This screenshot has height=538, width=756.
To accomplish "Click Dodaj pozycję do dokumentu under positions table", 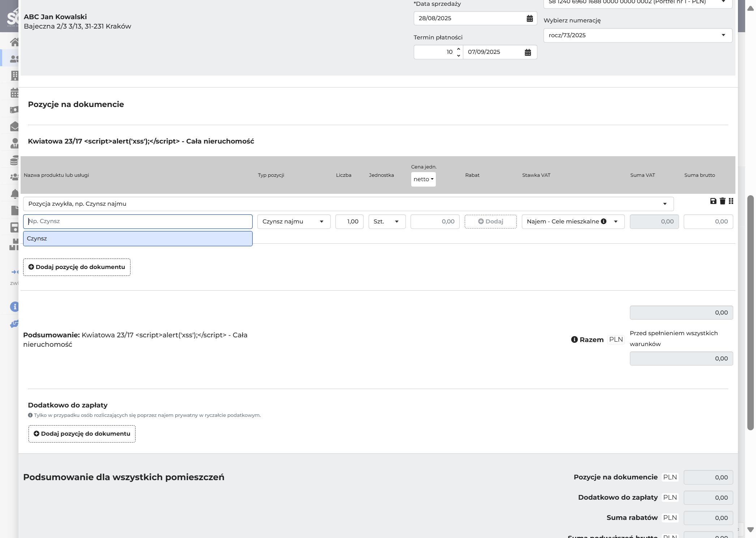I will (x=77, y=267).
